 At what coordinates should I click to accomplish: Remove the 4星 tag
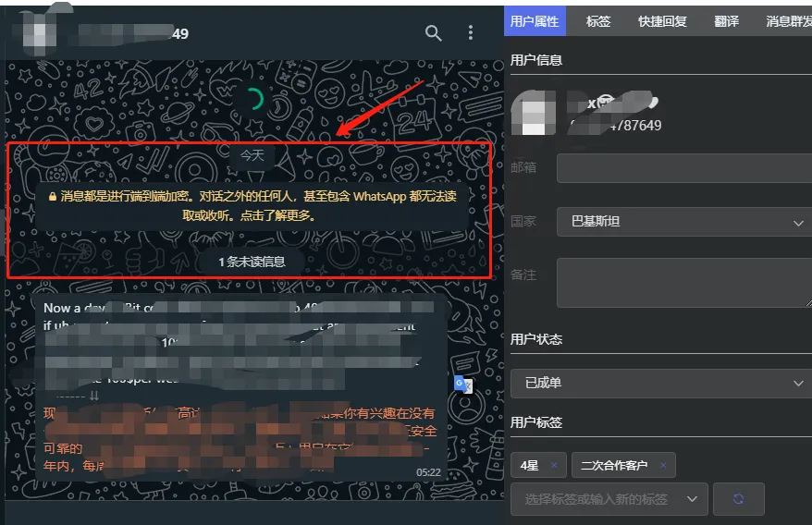(554, 465)
